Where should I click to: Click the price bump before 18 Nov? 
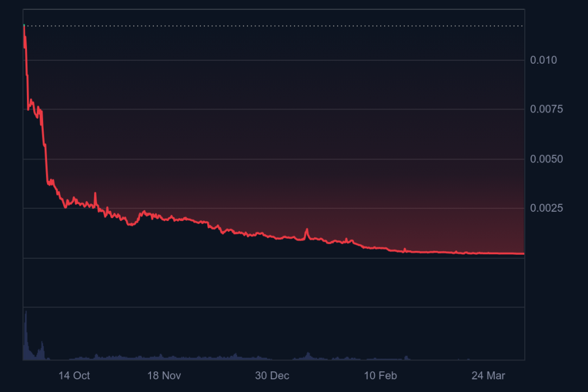[144, 212]
